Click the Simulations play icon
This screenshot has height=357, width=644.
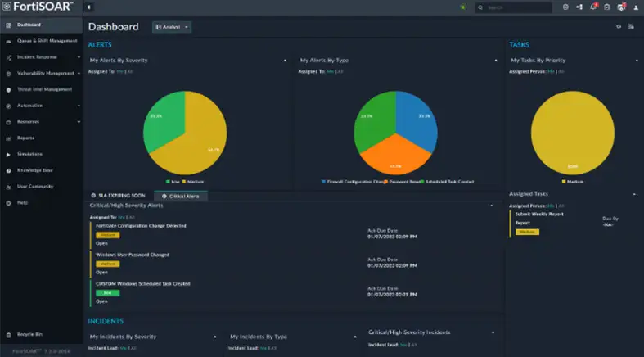click(x=8, y=154)
